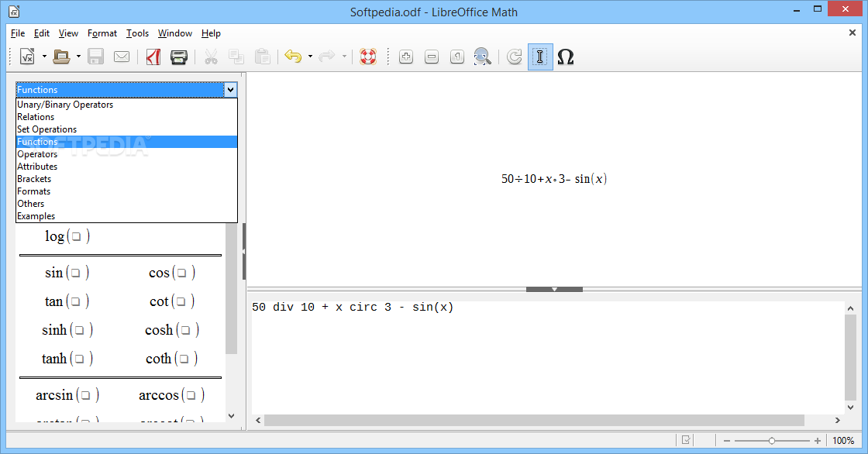Insert the cot function element
The image size is (868, 454).
tap(171, 301)
